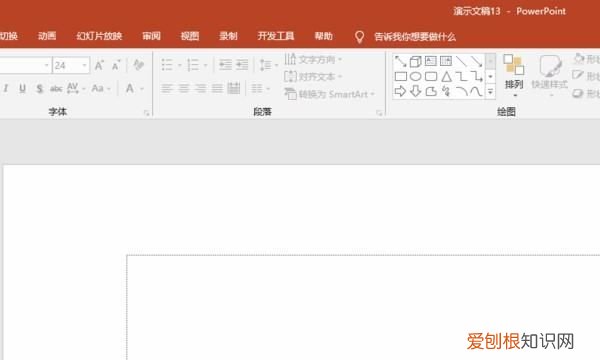600x360 pixels.
Task: Select the elbow connector shape
Action: click(461, 77)
